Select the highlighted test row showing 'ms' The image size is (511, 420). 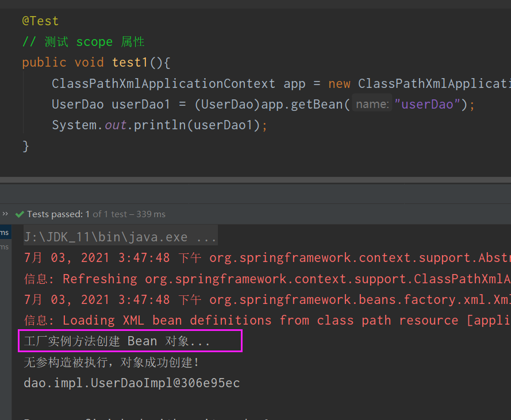click(x=6, y=233)
